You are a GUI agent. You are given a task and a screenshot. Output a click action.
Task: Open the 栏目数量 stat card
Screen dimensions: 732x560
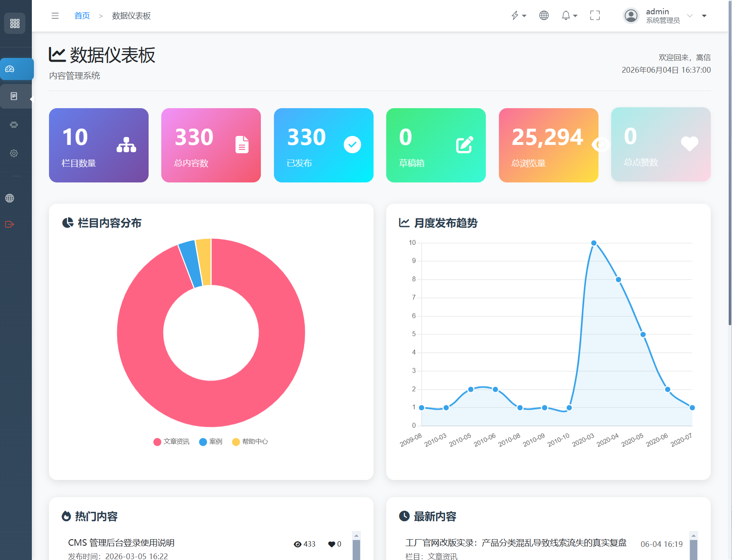(99, 145)
